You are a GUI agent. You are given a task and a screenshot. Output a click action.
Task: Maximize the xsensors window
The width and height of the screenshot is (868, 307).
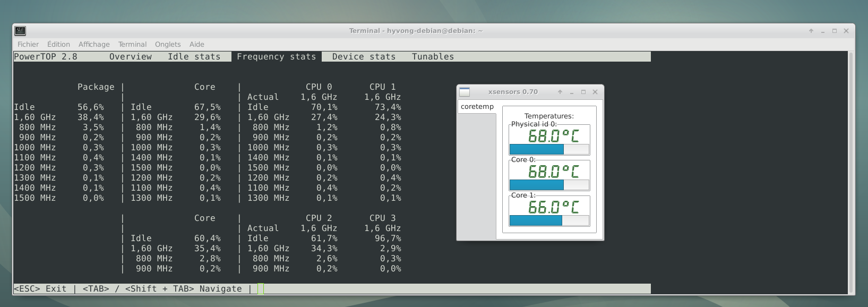(x=583, y=92)
